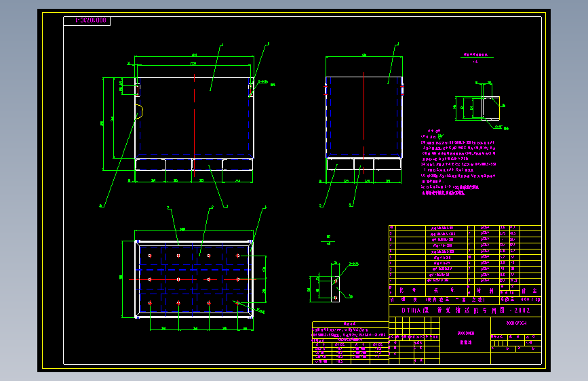Select the drawing number in the title block
588x381 pixels.
point(516,323)
